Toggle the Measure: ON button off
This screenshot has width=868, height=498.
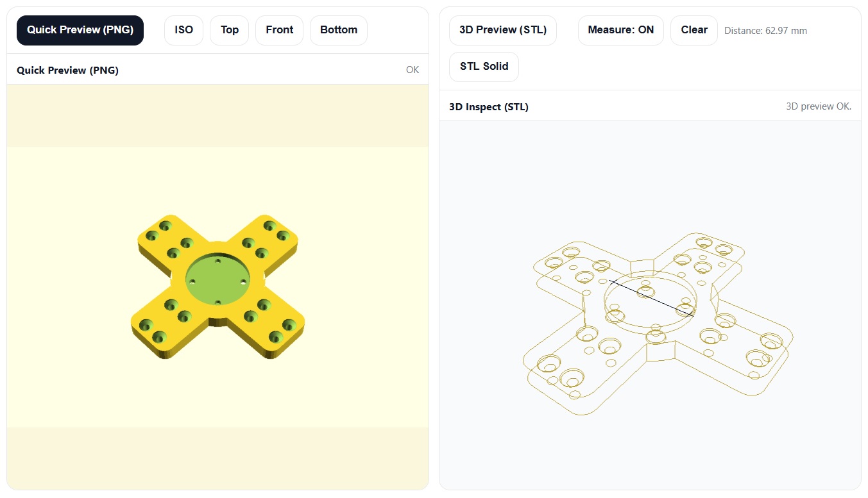pyautogui.click(x=620, y=30)
